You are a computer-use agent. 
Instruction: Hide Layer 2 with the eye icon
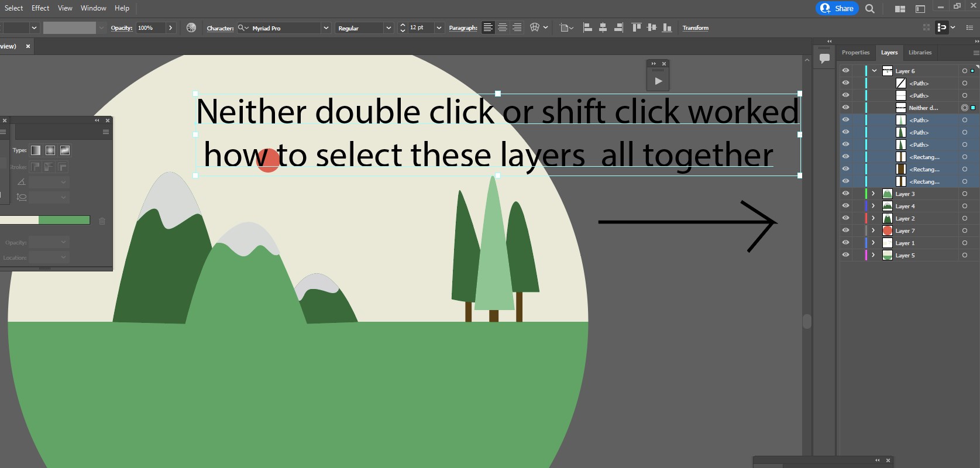845,218
